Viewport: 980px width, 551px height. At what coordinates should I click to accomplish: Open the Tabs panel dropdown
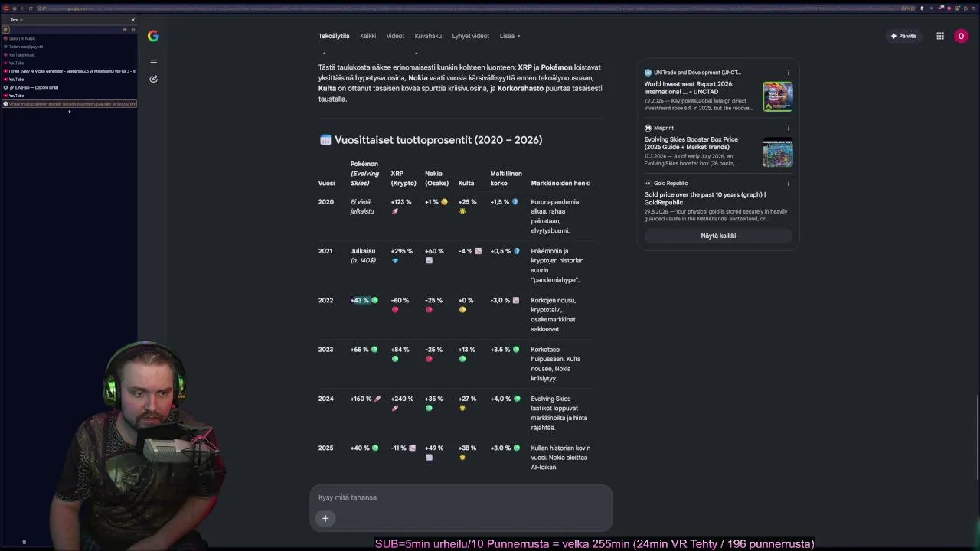pyautogui.click(x=16, y=20)
